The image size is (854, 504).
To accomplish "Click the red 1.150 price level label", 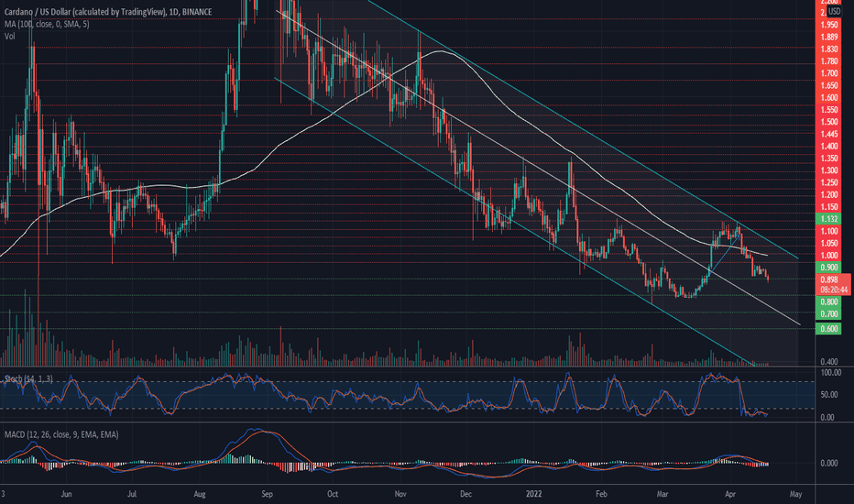I will click(829, 207).
